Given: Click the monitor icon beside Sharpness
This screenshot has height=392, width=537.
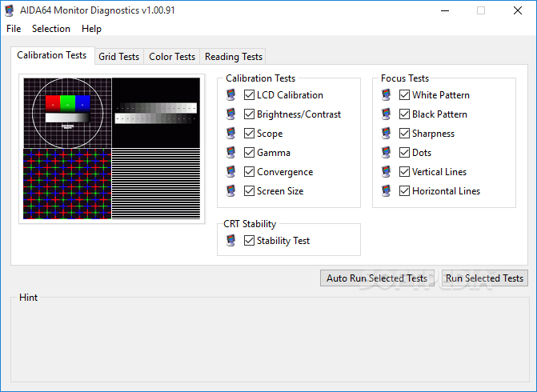Looking at the screenshot, I should pyautogui.click(x=387, y=133).
